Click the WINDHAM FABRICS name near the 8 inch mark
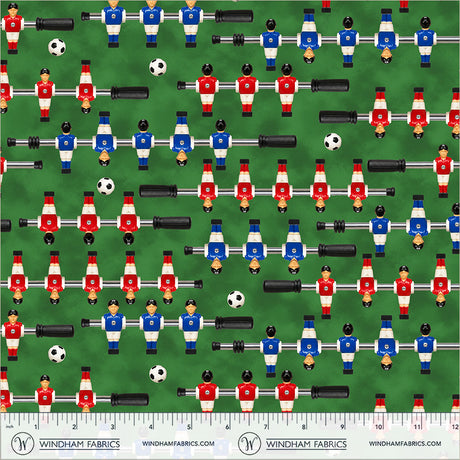The image size is (460, 460). pyautogui.click(x=306, y=444)
